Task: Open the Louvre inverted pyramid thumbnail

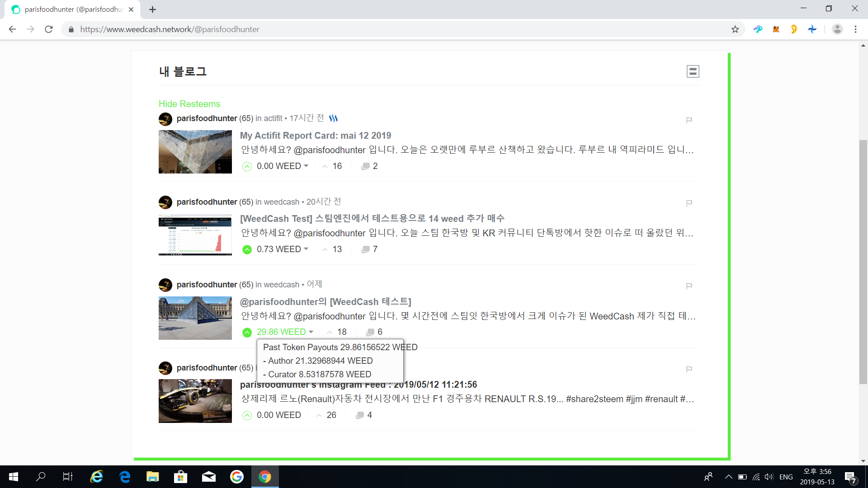Action: tap(195, 152)
